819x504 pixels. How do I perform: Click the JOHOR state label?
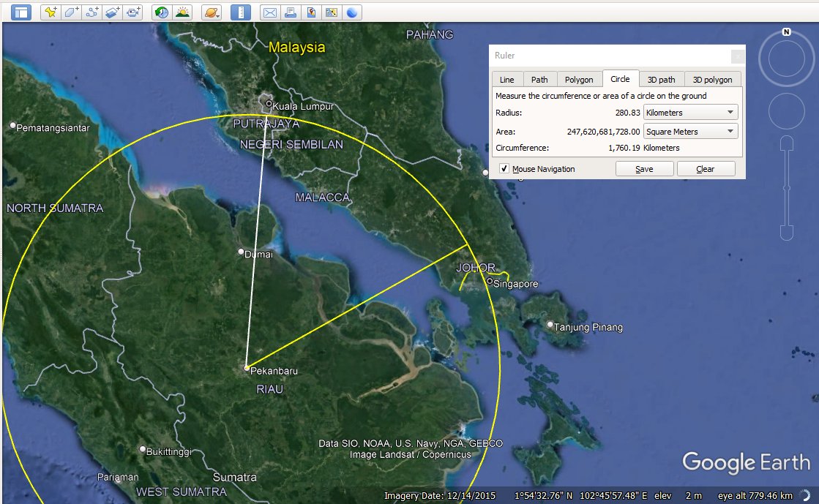coord(476,268)
